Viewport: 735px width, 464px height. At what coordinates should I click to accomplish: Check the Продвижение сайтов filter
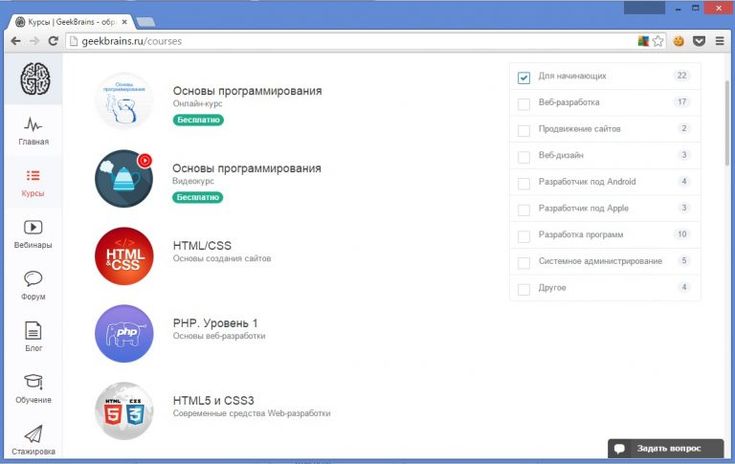(524, 130)
